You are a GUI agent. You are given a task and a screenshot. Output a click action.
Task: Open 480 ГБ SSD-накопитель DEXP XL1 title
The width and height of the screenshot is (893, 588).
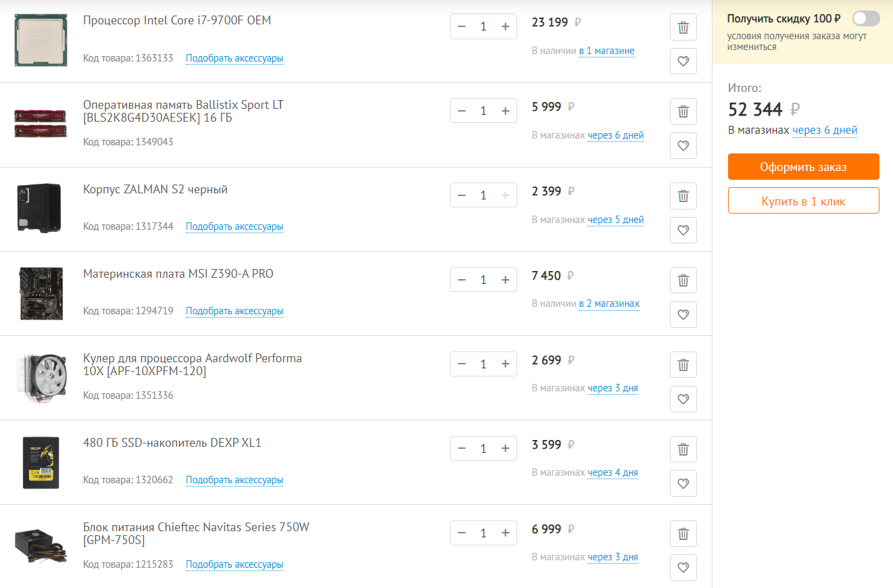[x=172, y=443]
